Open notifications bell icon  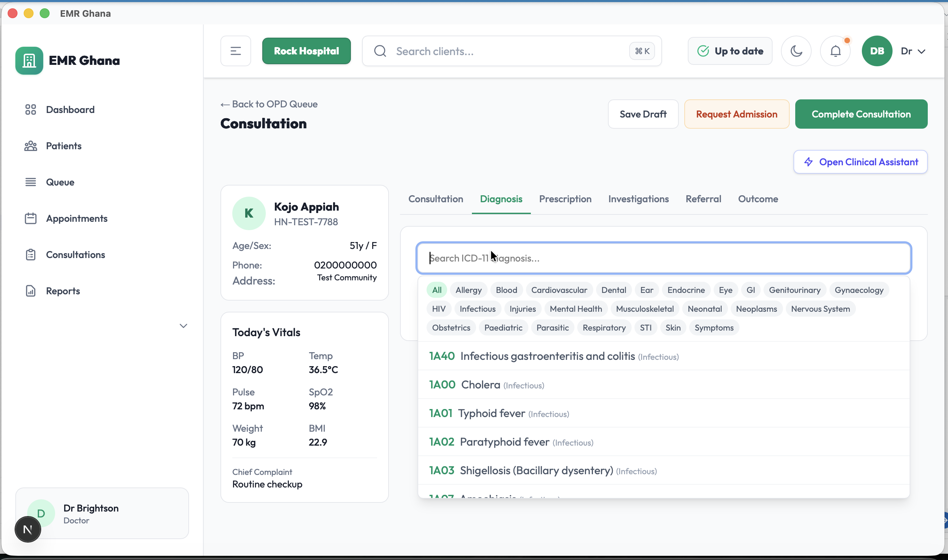pyautogui.click(x=835, y=51)
